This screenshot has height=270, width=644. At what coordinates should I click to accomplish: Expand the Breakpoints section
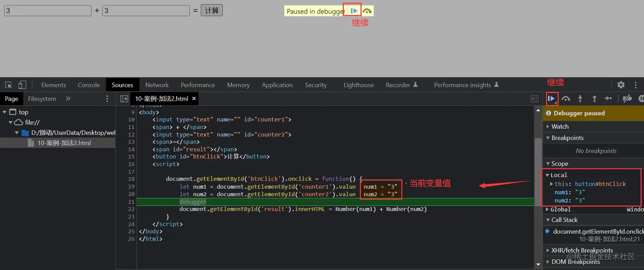593,138
